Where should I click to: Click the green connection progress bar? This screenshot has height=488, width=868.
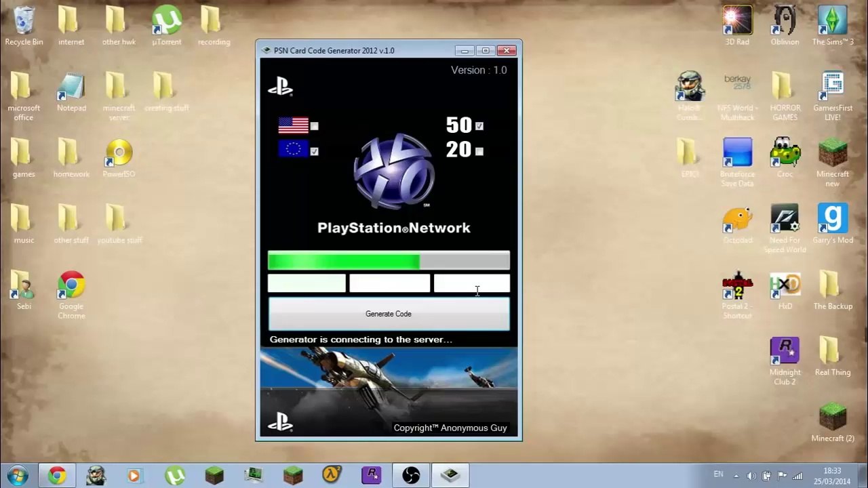coord(389,261)
